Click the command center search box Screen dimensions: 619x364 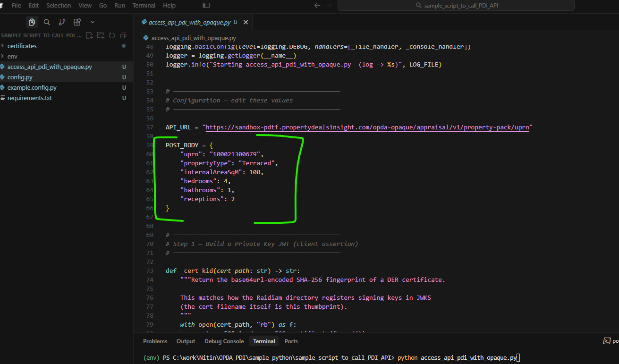[x=456, y=6]
